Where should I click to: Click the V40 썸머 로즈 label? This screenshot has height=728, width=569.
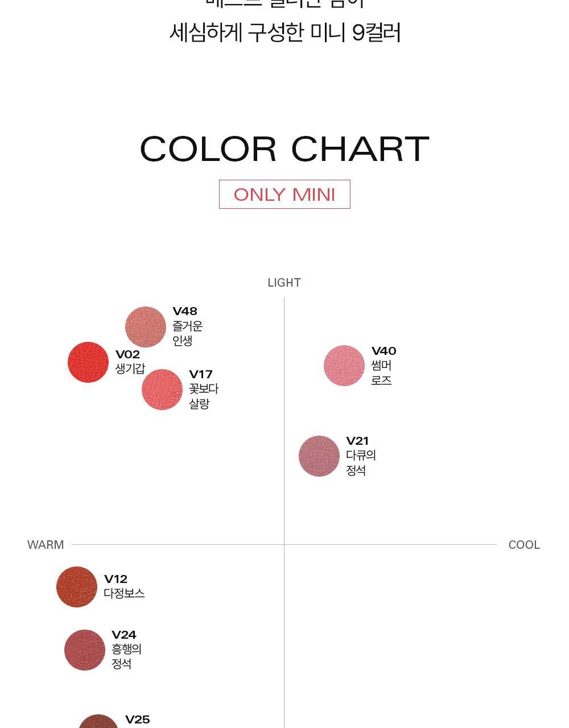tap(384, 366)
